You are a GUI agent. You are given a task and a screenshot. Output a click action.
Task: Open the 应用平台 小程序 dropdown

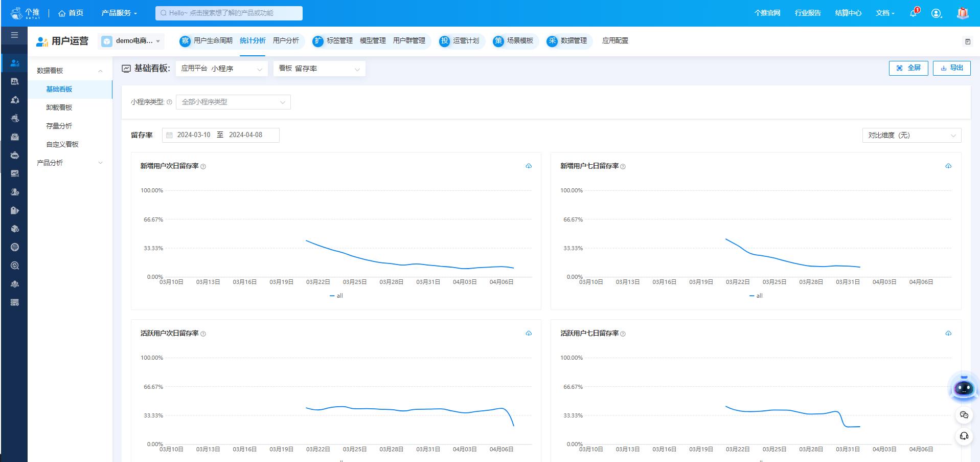(221, 69)
